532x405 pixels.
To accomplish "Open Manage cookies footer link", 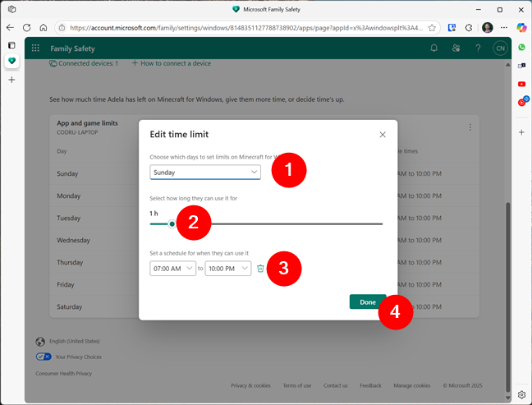I will tap(412, 385).
